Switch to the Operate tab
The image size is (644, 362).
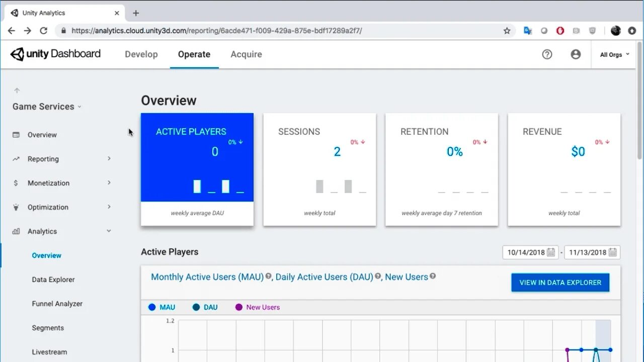194,54
